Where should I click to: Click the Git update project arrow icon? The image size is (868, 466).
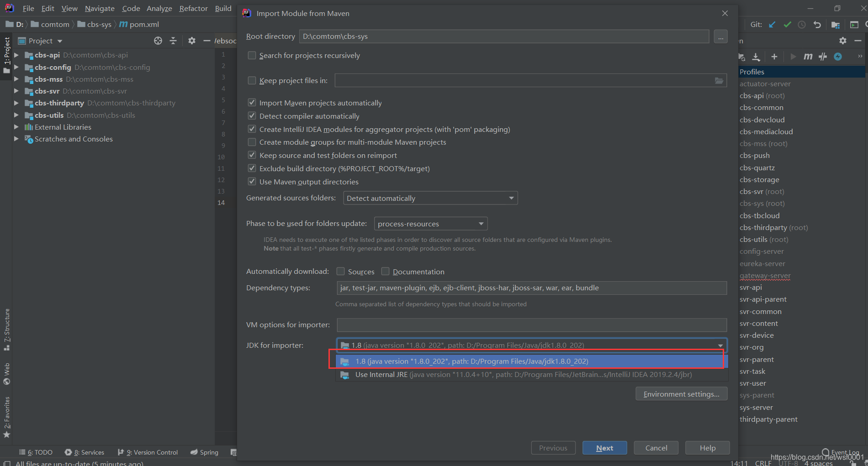pos(772,25)
